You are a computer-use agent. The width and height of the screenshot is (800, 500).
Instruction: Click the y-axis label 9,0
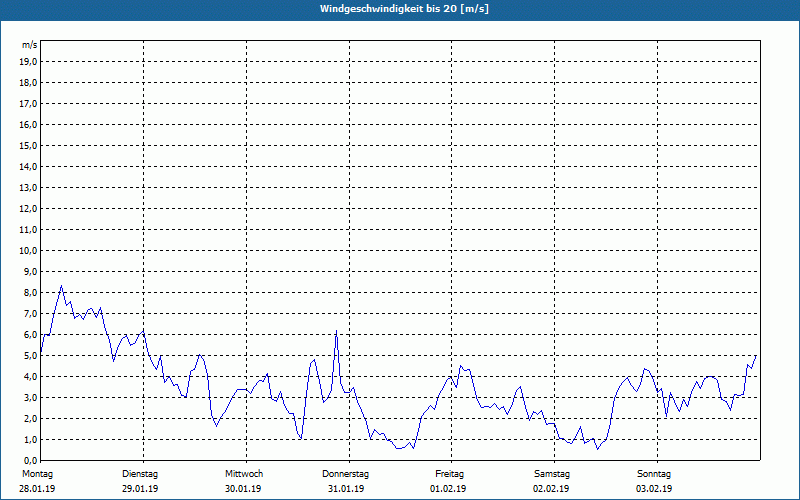(x=30, y=271)
